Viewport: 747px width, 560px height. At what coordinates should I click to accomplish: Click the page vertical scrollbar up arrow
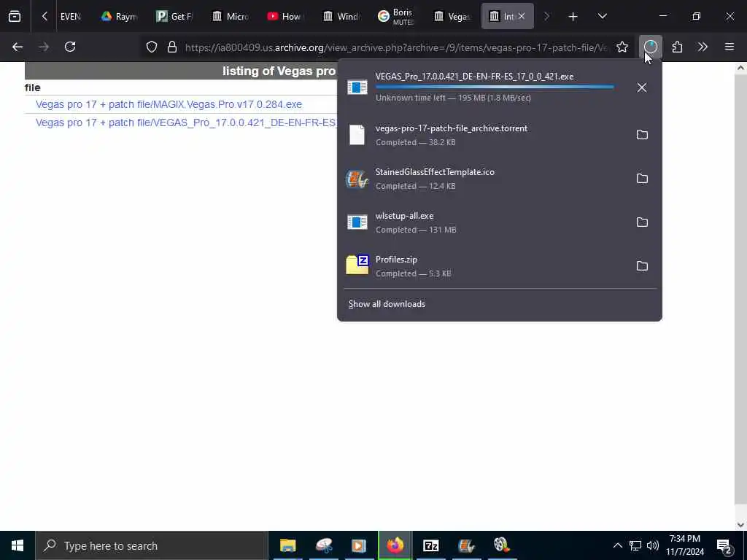pyautogui.click(x=740, y=68)
